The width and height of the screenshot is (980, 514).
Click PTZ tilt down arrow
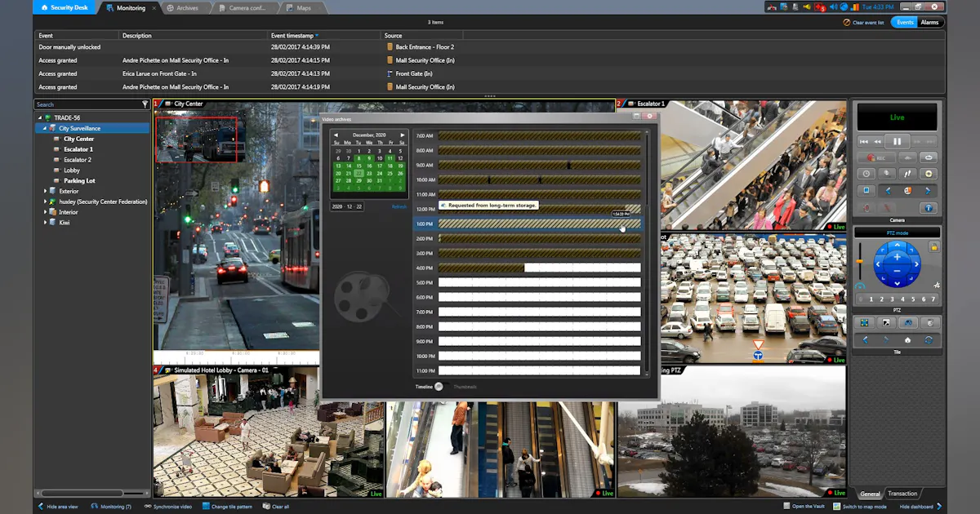[x=898, y=282]
